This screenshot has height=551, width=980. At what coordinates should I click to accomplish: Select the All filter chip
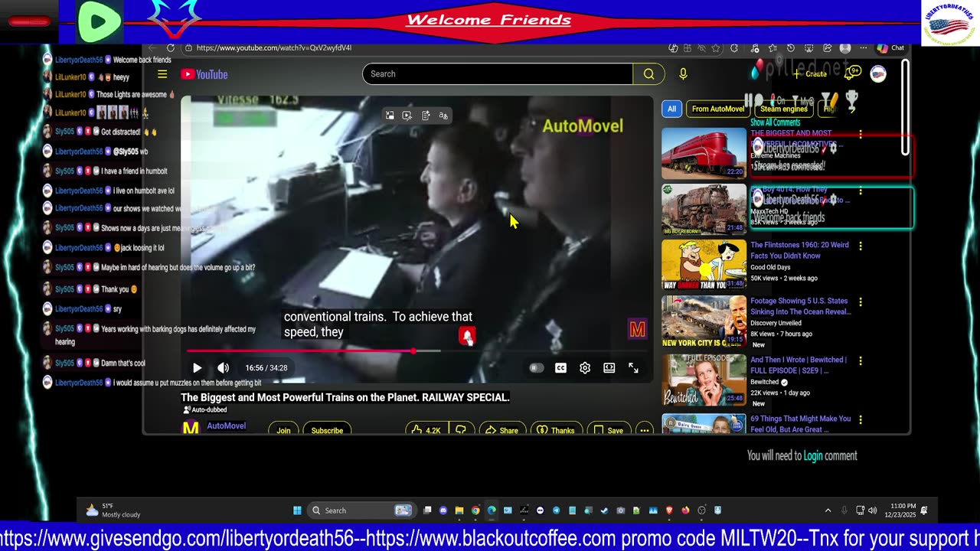tap(671, 109)
